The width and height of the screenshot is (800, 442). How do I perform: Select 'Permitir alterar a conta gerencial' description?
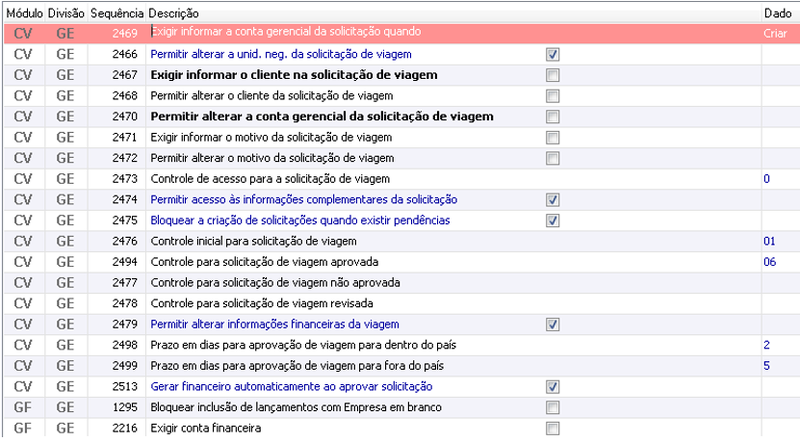(322, 116)
